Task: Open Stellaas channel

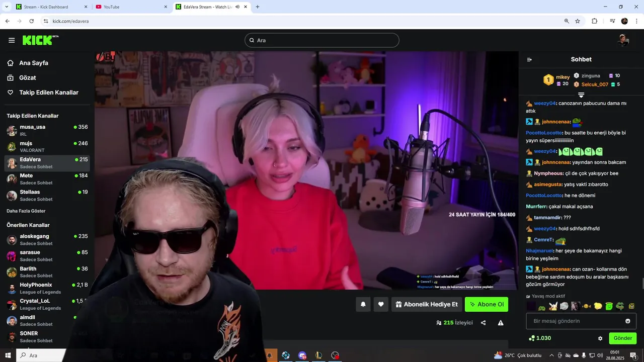Action: [47, 196]
